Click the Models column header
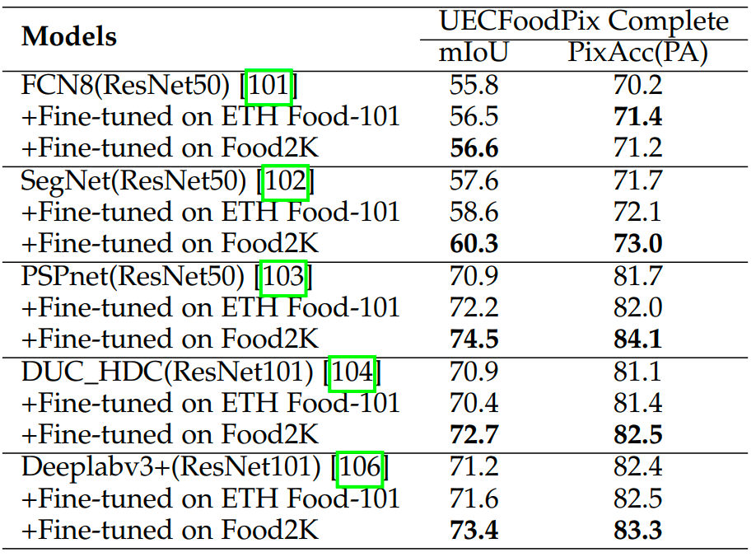The image size is (756, 557). click(x=69, y=37)
